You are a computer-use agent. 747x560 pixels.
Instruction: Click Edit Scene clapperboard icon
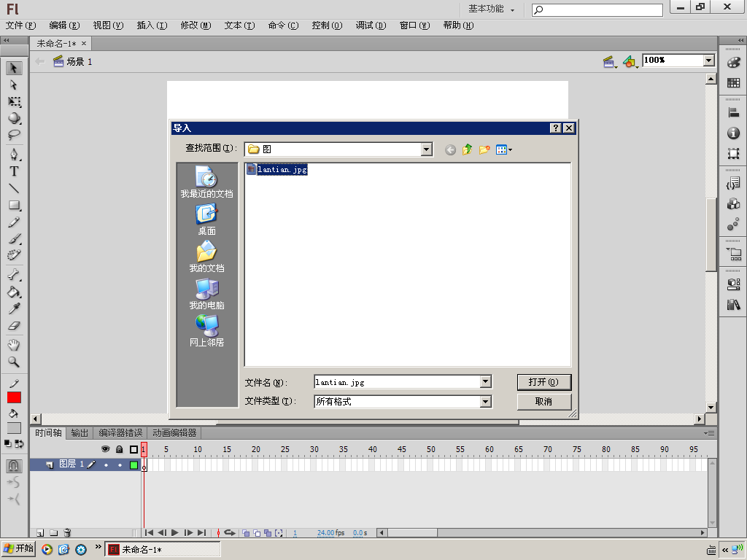point(609,62)
